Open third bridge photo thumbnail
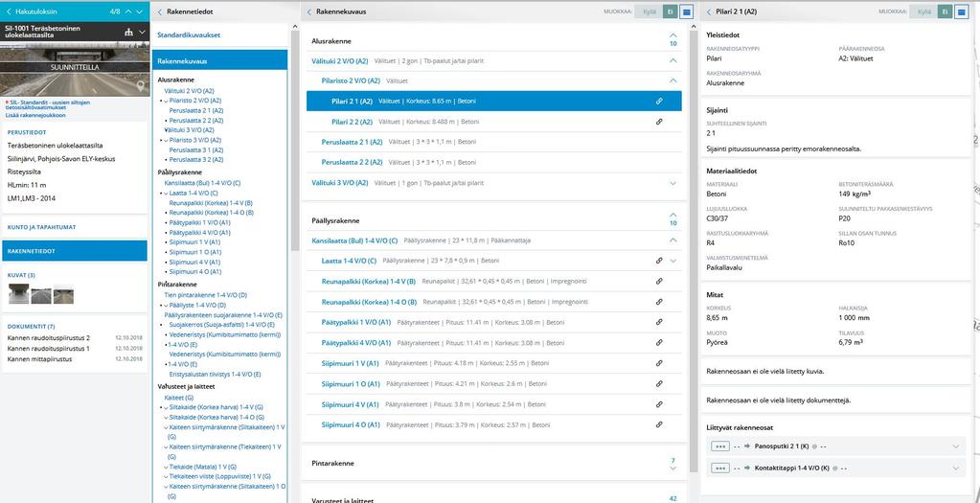The width and height of the screenshot is (980, 503). [x=63, y=295]
